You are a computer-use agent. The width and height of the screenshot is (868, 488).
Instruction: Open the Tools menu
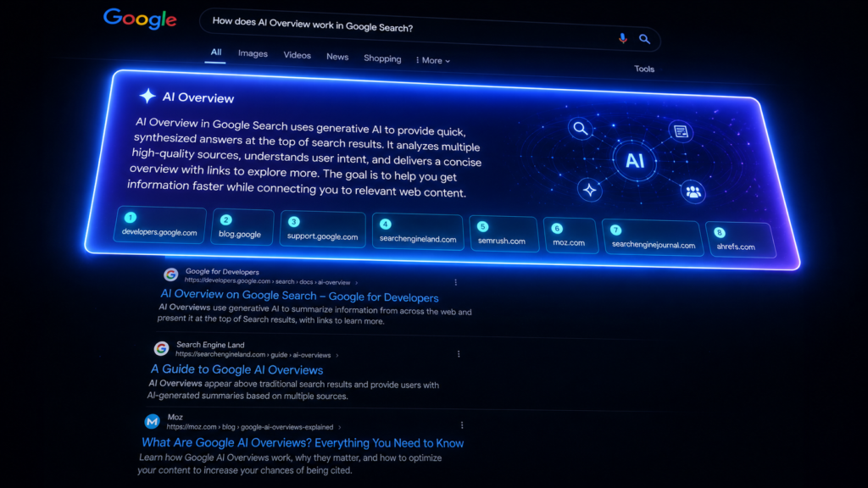(644, 69)
